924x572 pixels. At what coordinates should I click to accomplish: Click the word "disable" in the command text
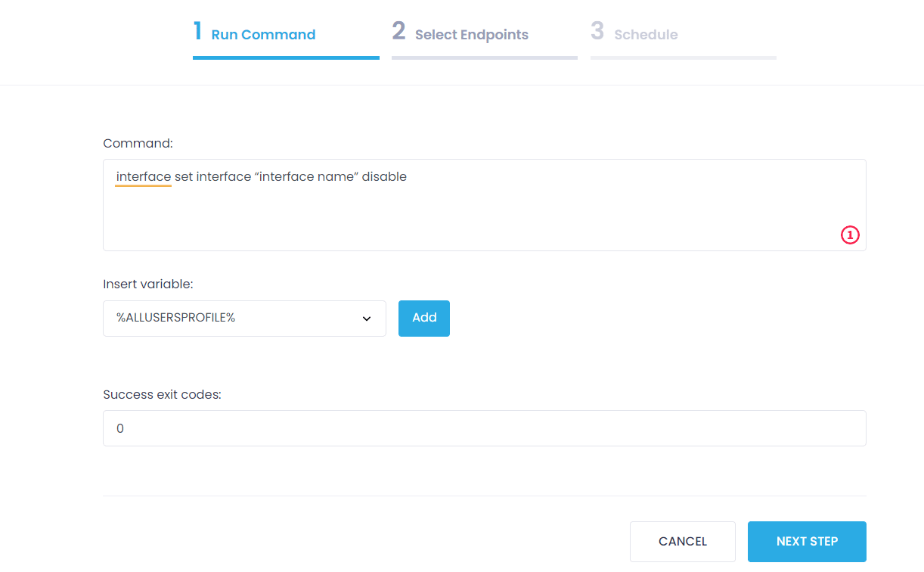coord(384,177)
